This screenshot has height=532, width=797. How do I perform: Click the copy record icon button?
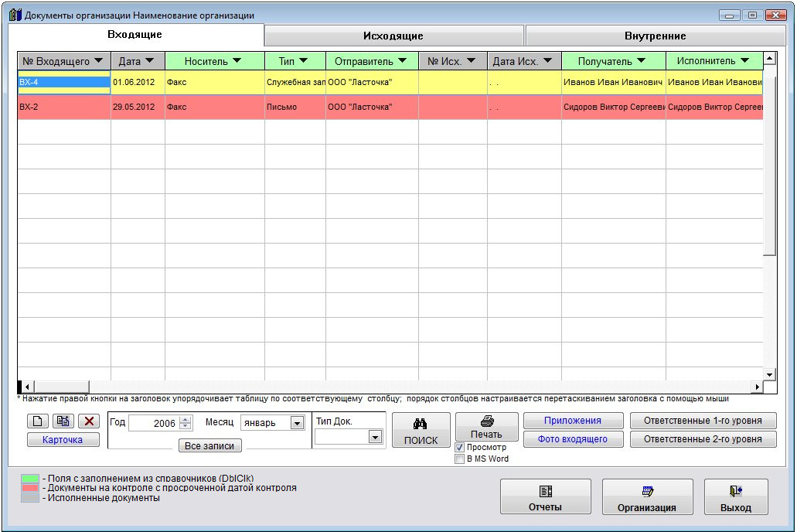(63, 421)
